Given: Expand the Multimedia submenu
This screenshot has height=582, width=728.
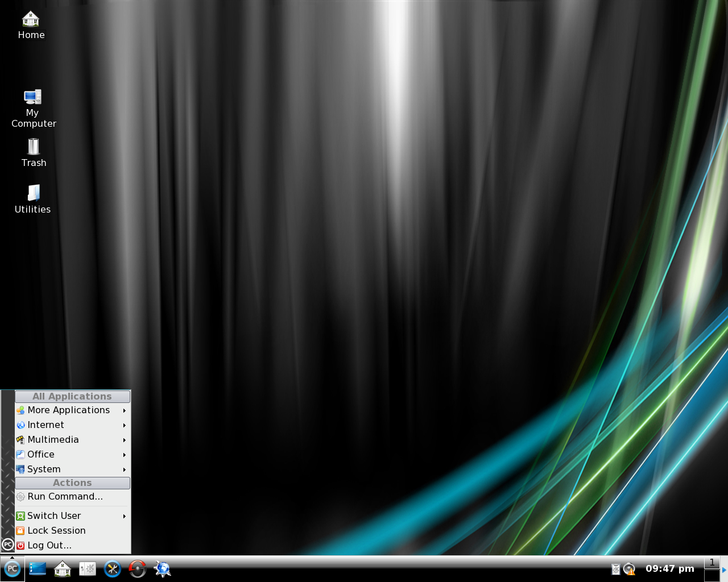Looking at the screenshot, I should click(72, 439).
